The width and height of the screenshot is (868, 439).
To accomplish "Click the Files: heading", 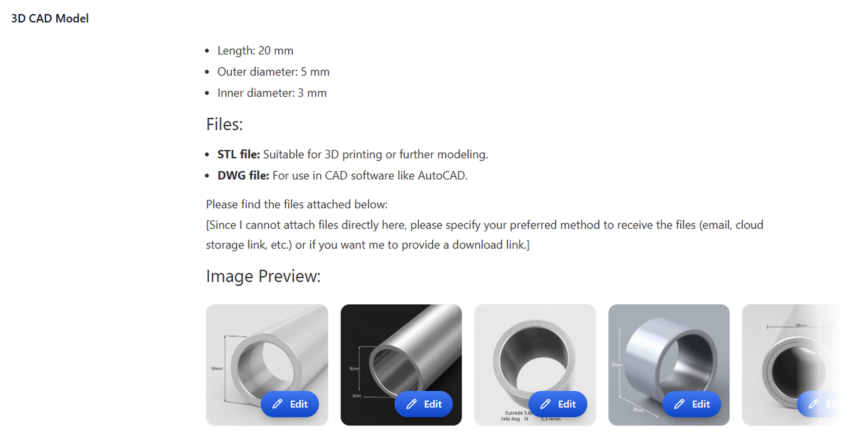I will click(x=224, y=124).
